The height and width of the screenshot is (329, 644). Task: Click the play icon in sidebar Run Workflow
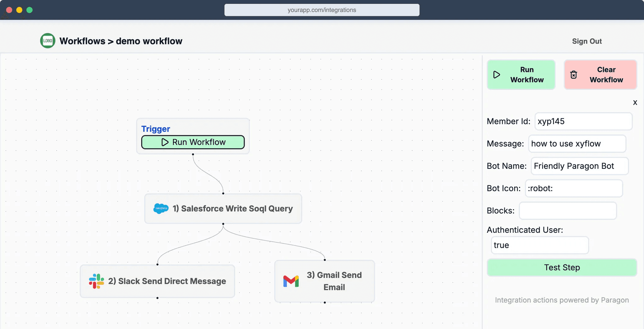point(497,75)
